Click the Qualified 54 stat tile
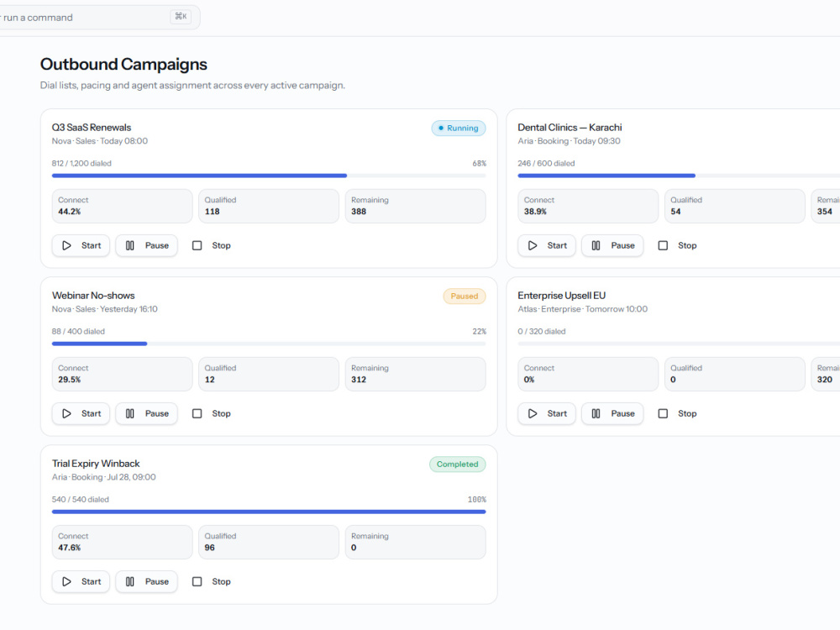Image resolution: width=840 pixels, height=630 pixels. click(735, 207)
